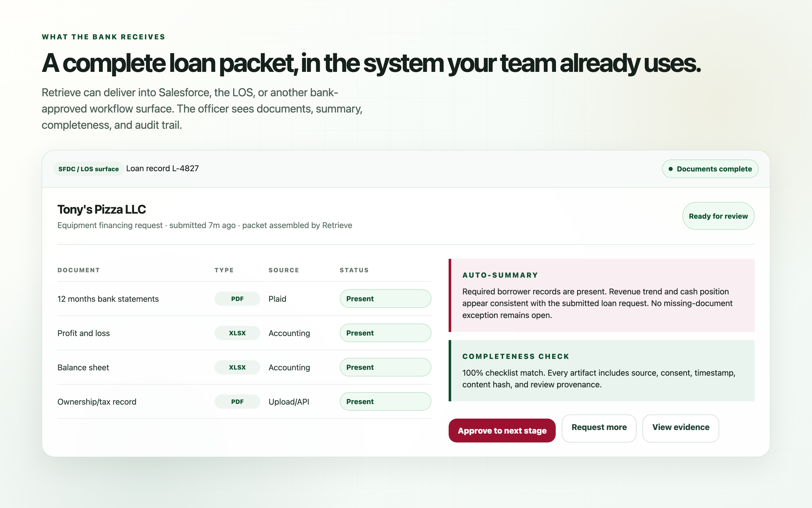812x508 pixels.
Task: Click the DOCUMENT column header
Action: (x=78, y=270)
